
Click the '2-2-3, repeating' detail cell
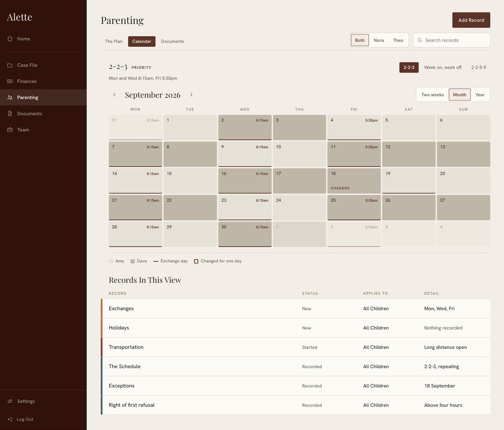coord(441,367)
